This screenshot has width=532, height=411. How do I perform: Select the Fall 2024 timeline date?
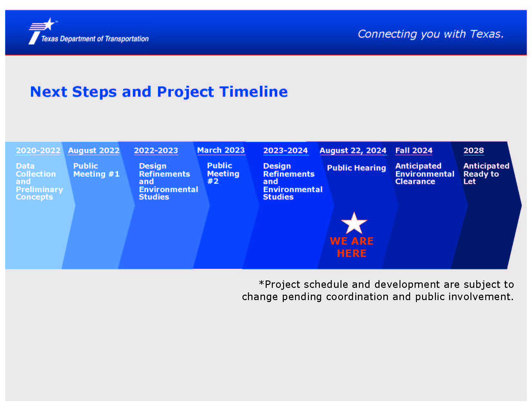[414, 151]
